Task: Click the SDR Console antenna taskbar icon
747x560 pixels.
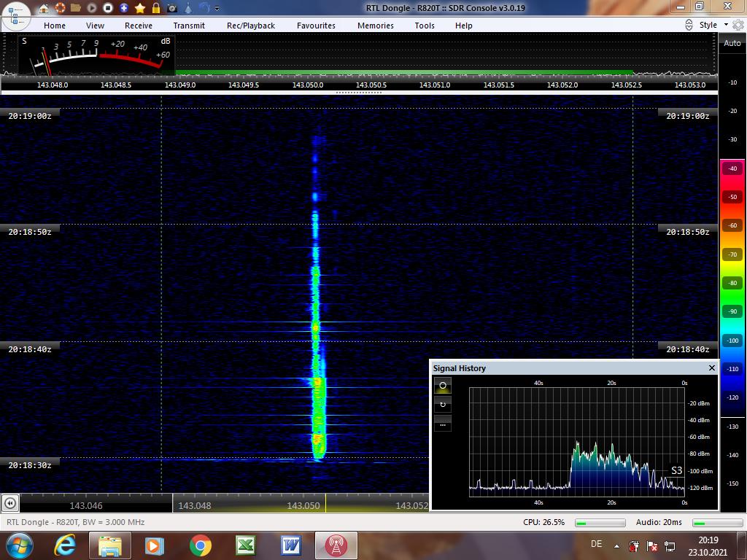Action: coord(336,545)
